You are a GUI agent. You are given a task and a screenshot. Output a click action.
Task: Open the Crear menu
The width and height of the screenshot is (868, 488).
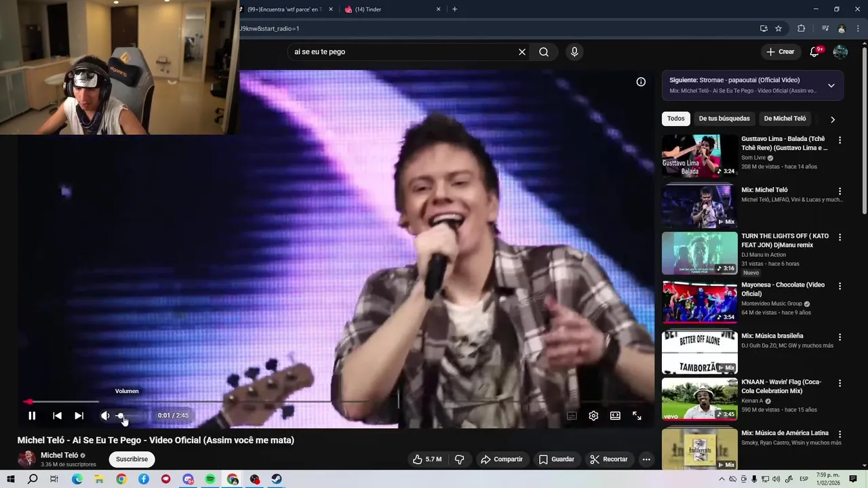coord(780,52)
